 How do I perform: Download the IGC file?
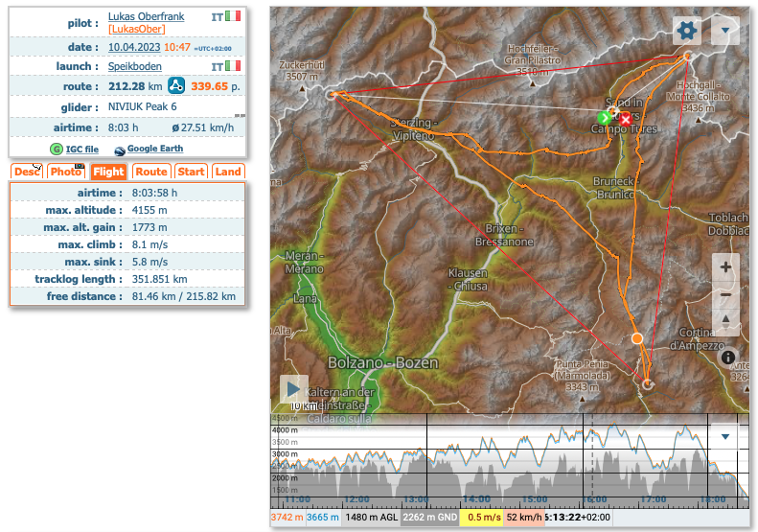(81, 150)
